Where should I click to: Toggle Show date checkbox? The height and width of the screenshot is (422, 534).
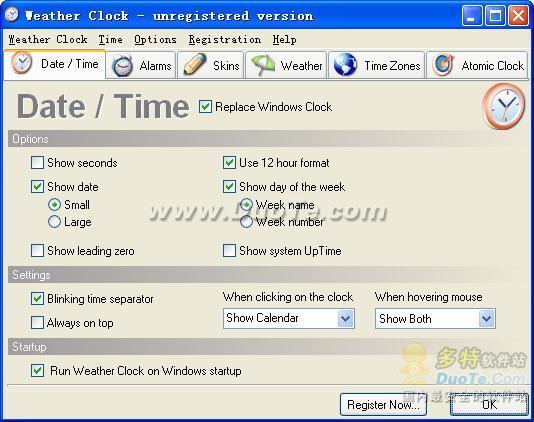pos(37,187)
